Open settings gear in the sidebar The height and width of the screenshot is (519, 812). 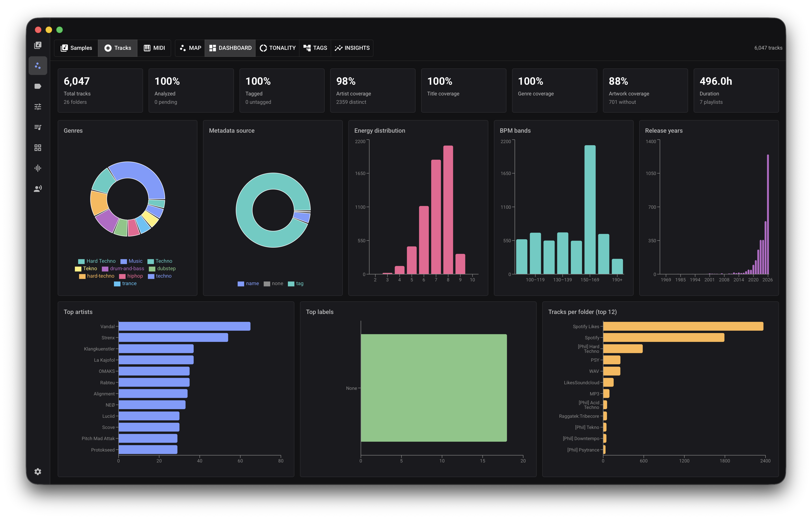coord(38,472)
